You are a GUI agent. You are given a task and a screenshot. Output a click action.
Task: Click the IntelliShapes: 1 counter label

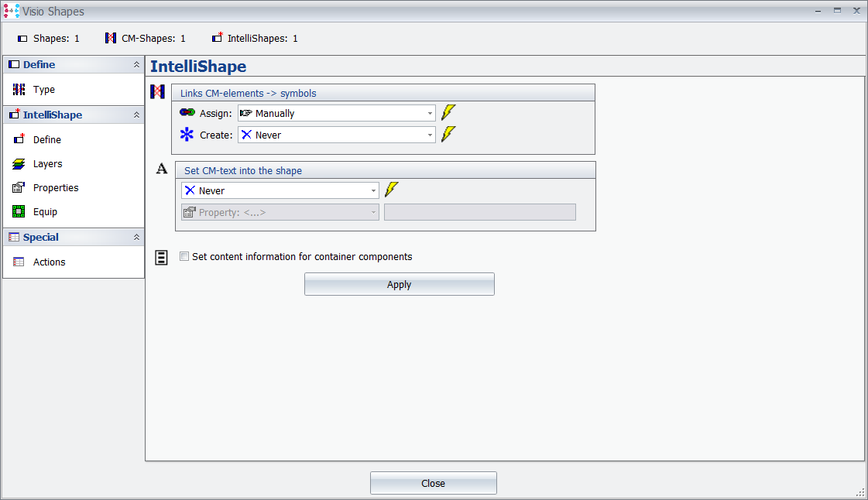click(x=262, y=39)
